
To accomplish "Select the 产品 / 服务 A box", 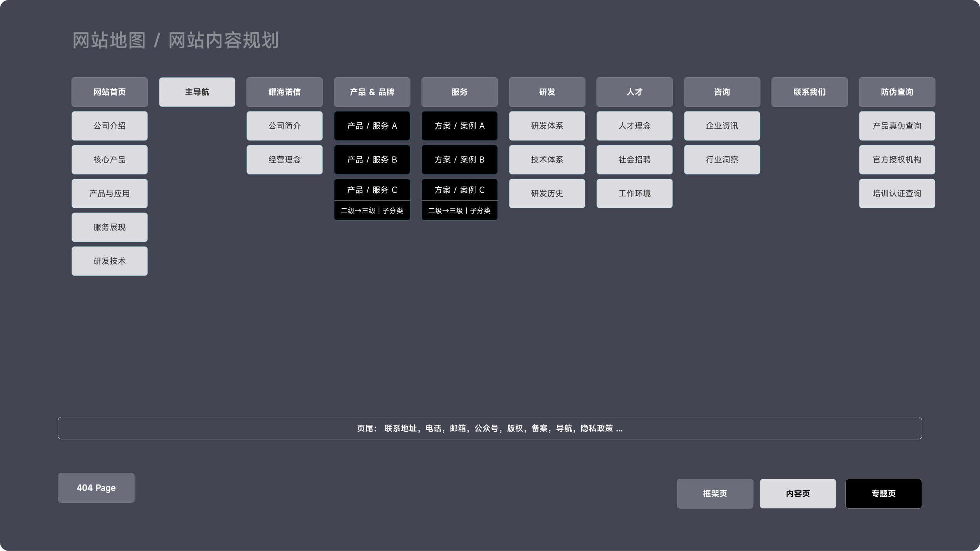I will click(x=372, y=126).
